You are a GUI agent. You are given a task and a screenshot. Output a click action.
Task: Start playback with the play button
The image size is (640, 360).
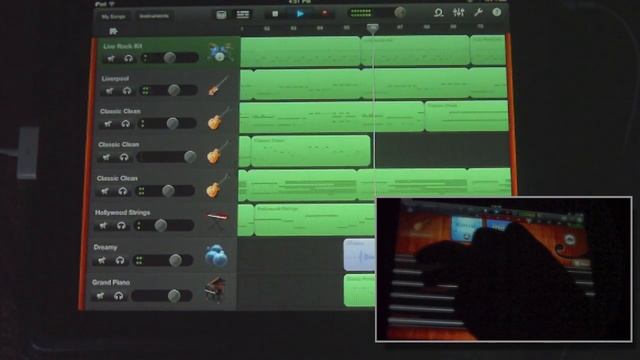(300, 13)
